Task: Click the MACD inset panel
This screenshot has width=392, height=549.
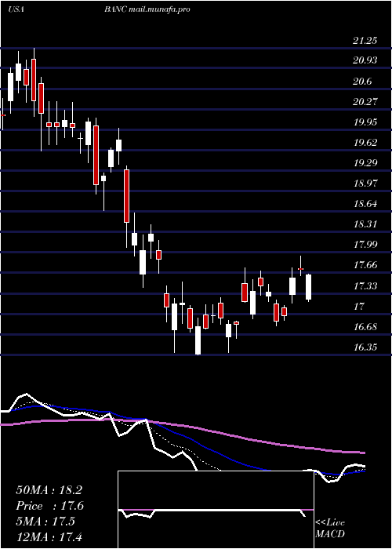Action: [216, 510]
